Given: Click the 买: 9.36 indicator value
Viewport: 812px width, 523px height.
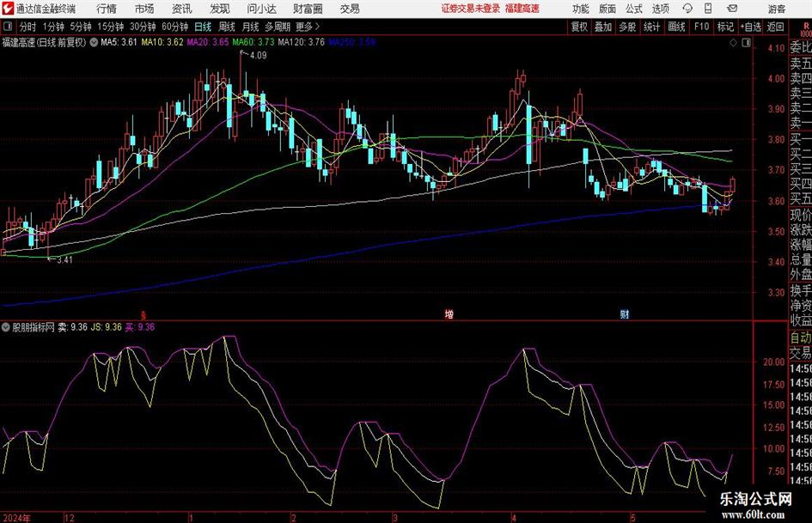Looking at the screenshot, I should tap(140, 327).
